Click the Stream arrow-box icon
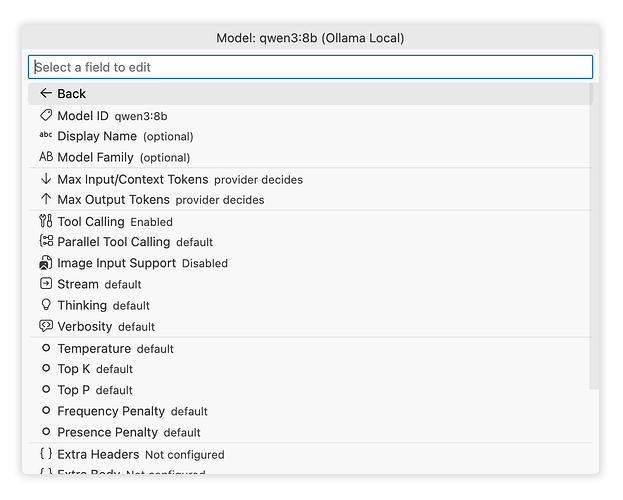This screenshot has width=623, height=500. click(46, 284)
